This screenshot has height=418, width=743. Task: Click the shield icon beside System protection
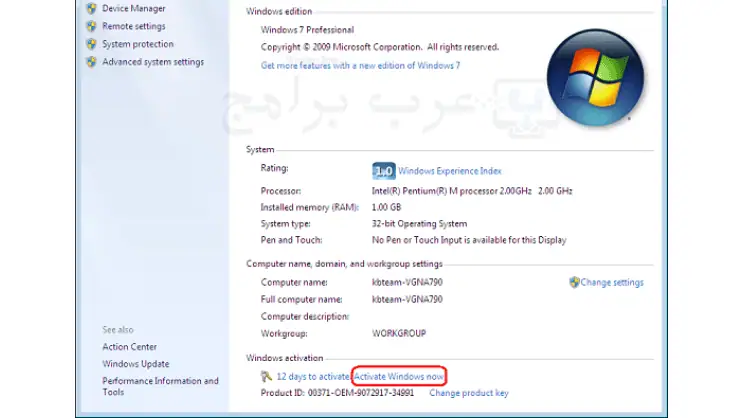91,44
